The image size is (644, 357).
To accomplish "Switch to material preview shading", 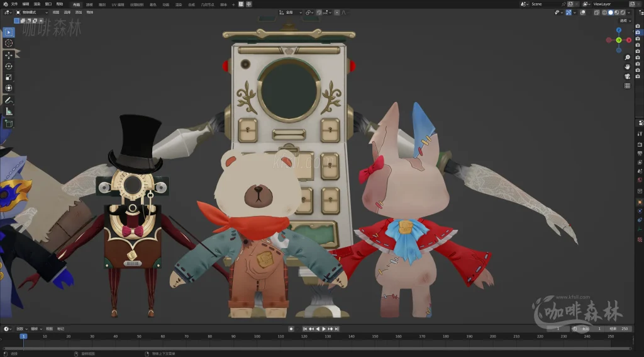I will tap(616, 13).
